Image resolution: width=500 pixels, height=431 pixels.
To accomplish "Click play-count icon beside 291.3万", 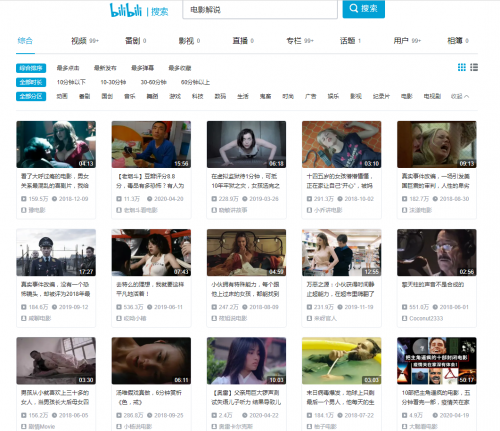I will click(x=309, y=199).
